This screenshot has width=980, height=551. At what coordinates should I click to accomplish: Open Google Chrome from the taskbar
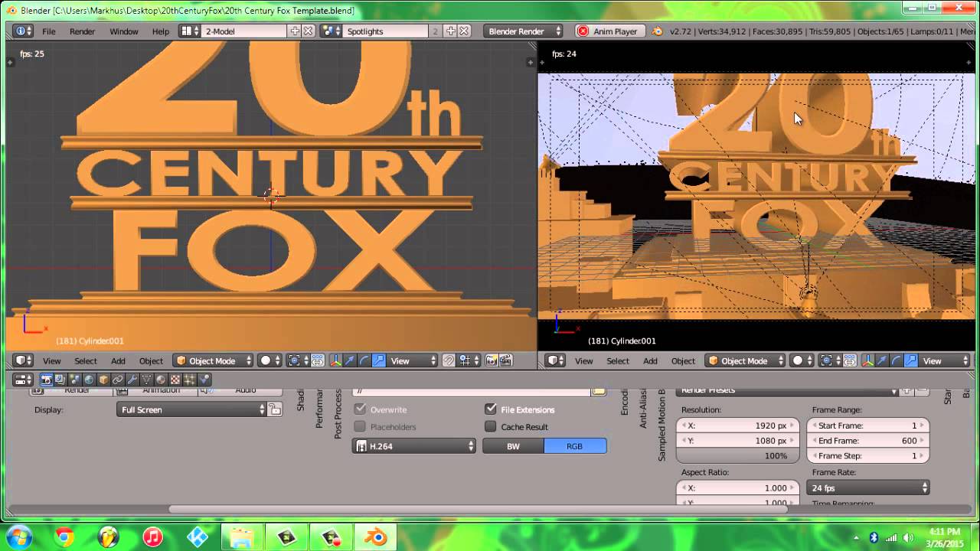[64, 536]
